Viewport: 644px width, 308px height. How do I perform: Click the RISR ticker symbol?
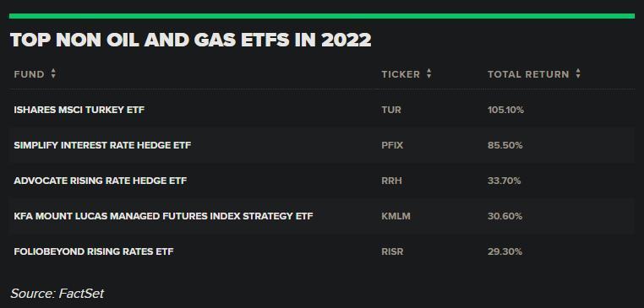pyautogui.click(x=392, y=251)
